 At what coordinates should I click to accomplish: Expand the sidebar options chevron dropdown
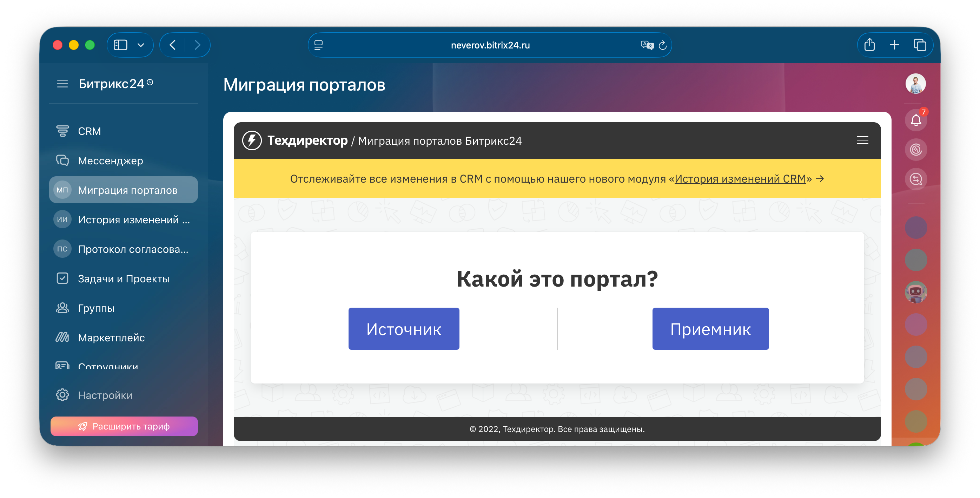[x=141, y=45]
